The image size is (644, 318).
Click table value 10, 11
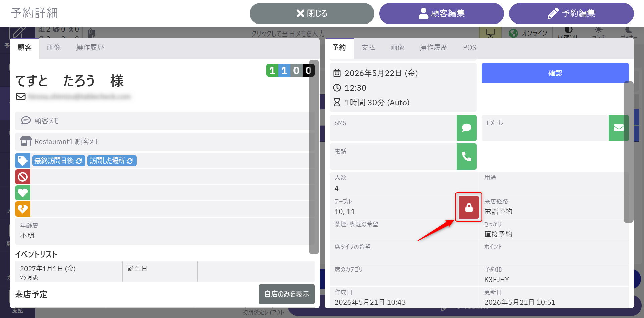[344, 211]
